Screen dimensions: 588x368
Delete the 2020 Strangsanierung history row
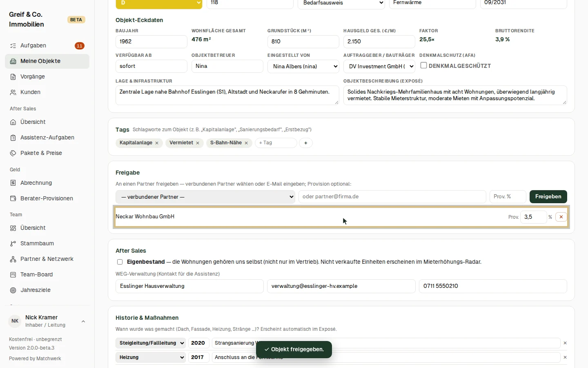pyautogui.click(x=565, y=343)
